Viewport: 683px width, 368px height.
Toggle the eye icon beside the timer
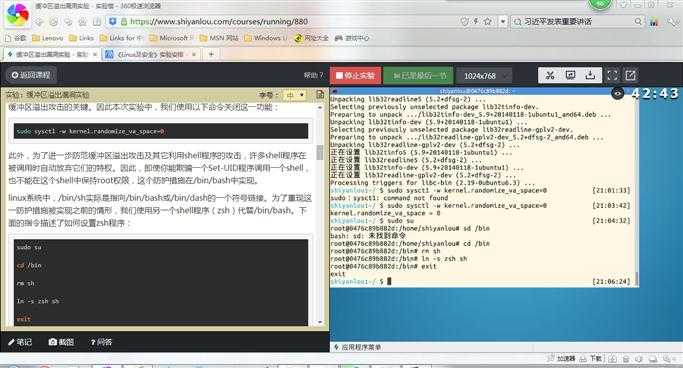click(618, 93)
